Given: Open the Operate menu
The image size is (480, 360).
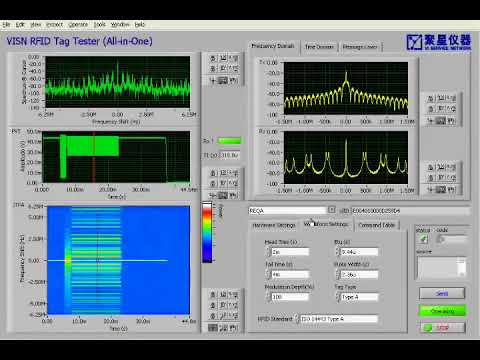Looking at the screenshot, I should click(78, 24).
